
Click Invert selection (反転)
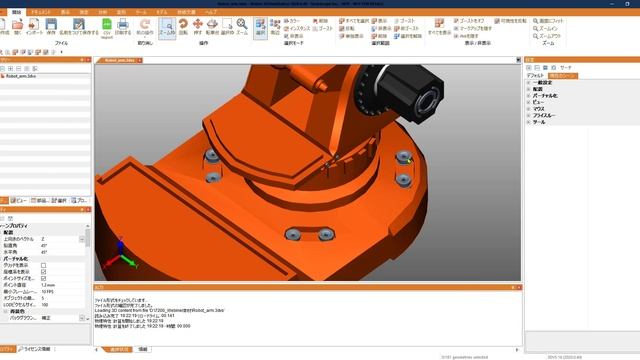click(x=347, y=29)
